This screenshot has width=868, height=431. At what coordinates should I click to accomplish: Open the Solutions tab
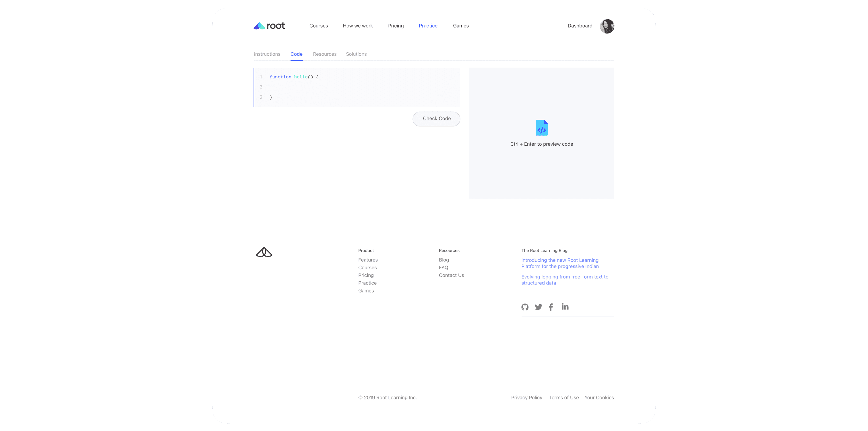pos(356,54)
